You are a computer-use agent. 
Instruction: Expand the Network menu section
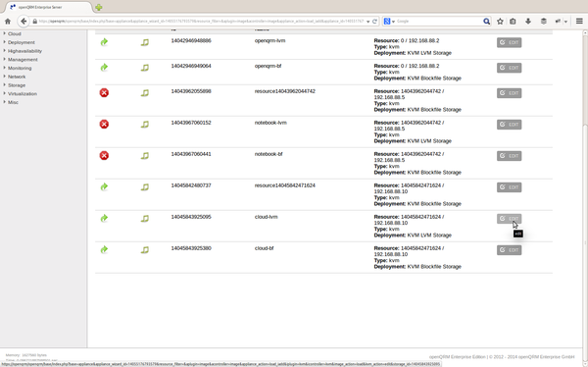(x=17, y=77)
